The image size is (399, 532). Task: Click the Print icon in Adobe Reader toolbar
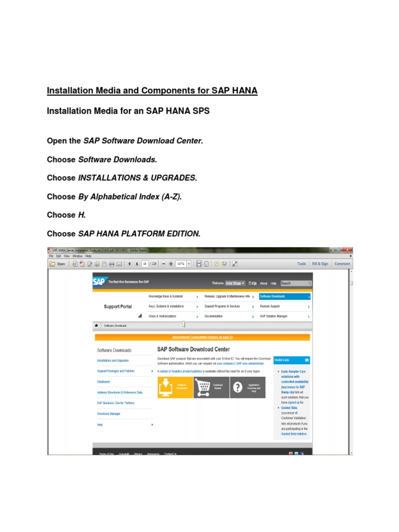point(112,263)
